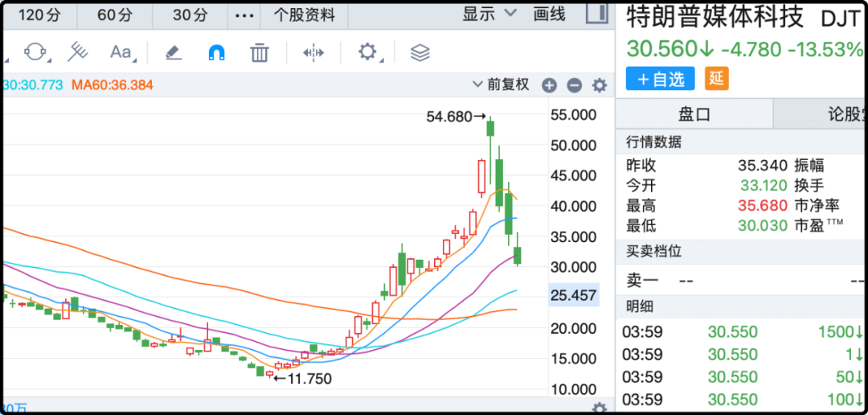Zoom out chart with minus button
The height and width of the screenshot is (415, 868).
(574, 85)
